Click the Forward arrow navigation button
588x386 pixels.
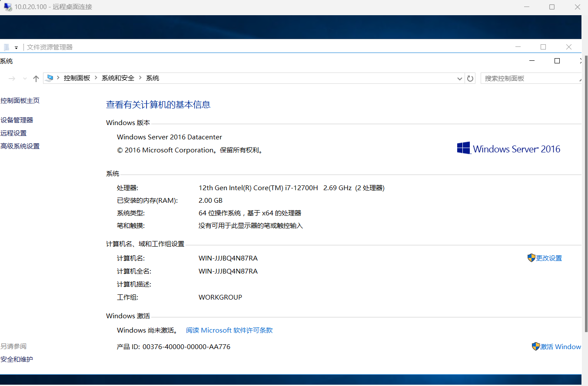pyautogui.click(x=12, y=79)
